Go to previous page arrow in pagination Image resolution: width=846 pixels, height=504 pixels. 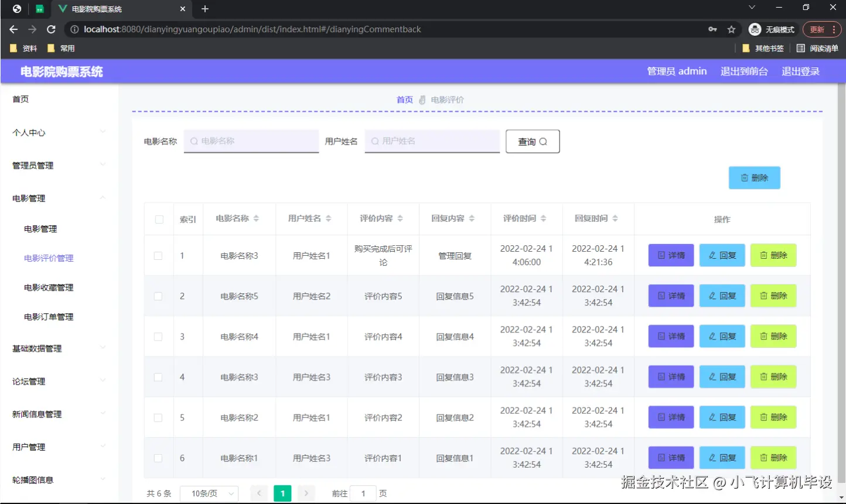click(x=259, y=493)
